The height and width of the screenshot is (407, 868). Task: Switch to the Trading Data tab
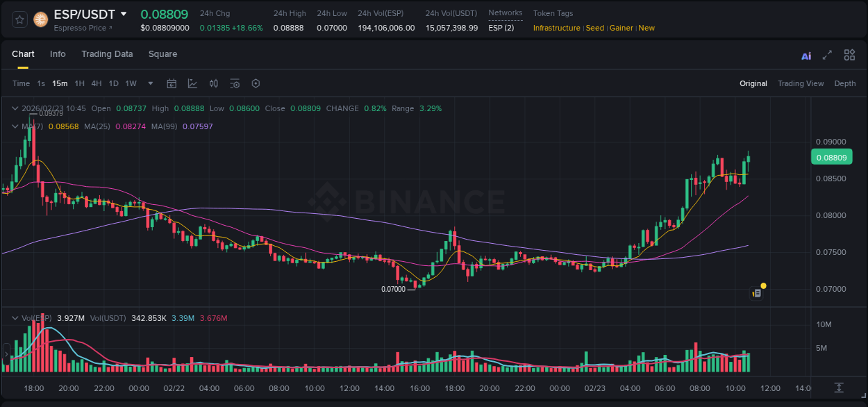click(107, 54)
